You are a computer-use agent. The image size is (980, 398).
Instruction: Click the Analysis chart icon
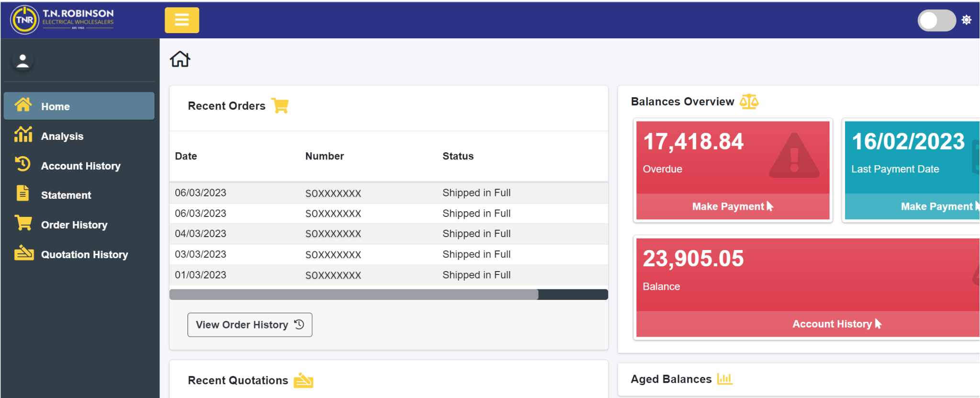pos(23,134)
